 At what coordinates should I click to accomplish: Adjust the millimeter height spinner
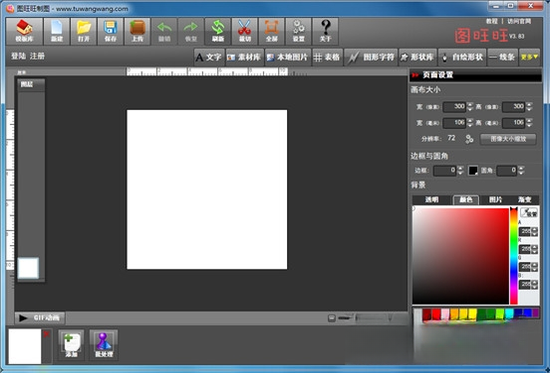(529, 122)
